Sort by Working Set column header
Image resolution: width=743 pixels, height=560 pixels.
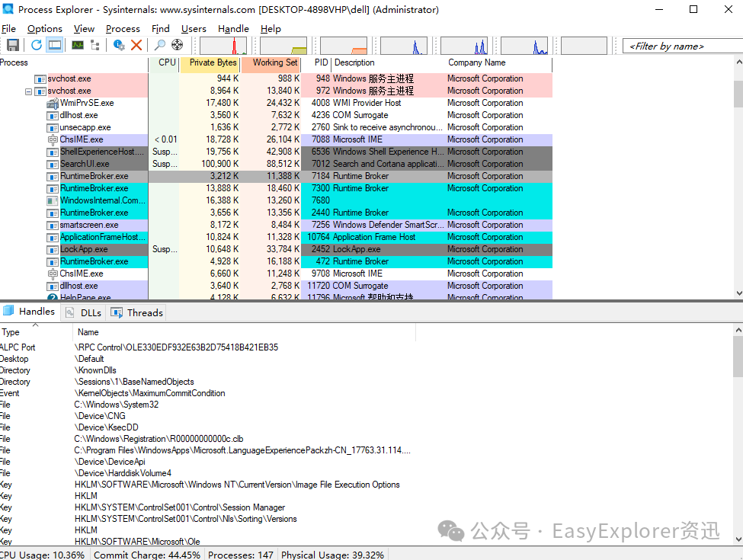click(x=271, y=62)
